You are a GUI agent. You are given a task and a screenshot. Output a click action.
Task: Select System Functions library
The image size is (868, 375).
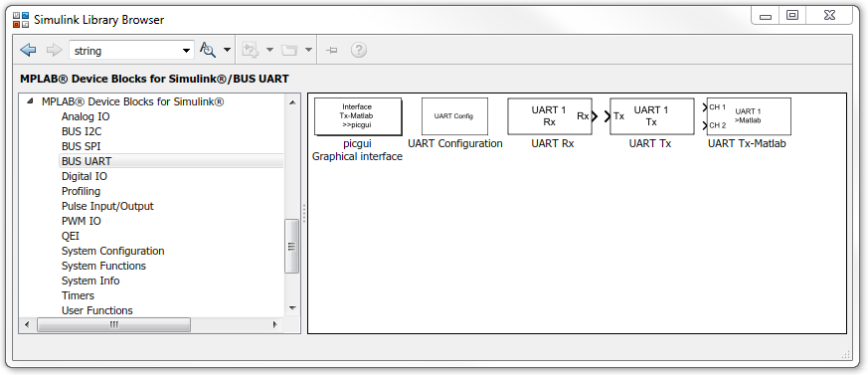tap(103, 266)
